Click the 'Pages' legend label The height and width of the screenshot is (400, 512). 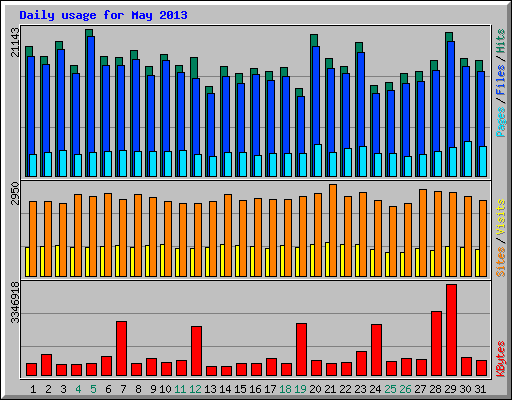coord(501,122)
